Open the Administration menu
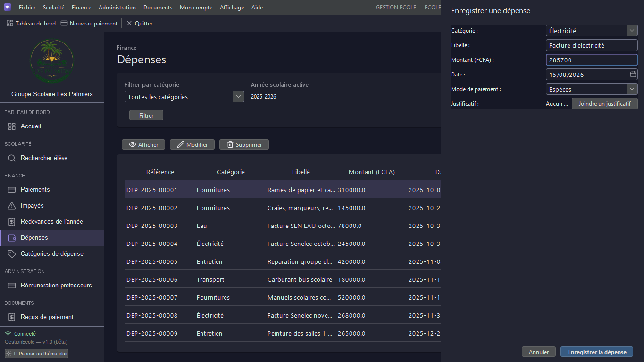Image resolution: width=644 pixels, height=362 pixels. click(117, 7)
